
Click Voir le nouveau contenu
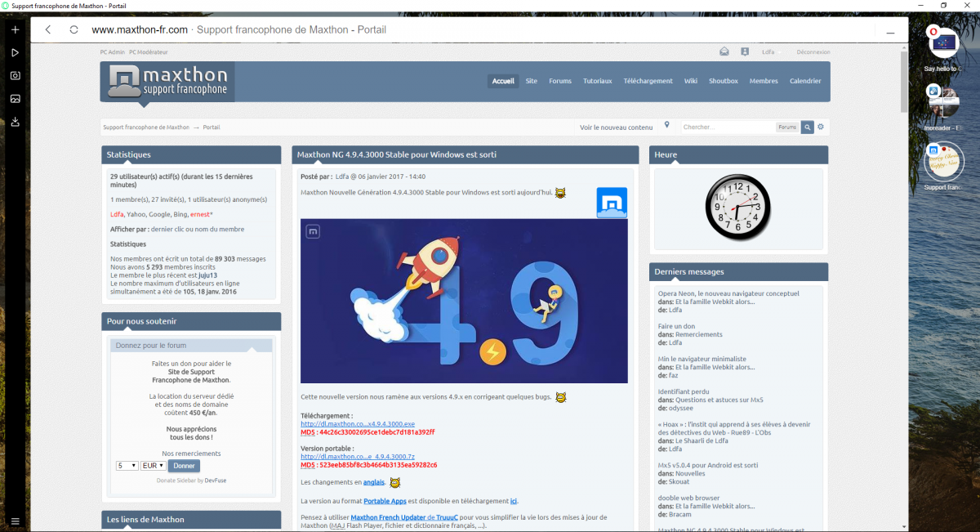[x=617, y=127]
